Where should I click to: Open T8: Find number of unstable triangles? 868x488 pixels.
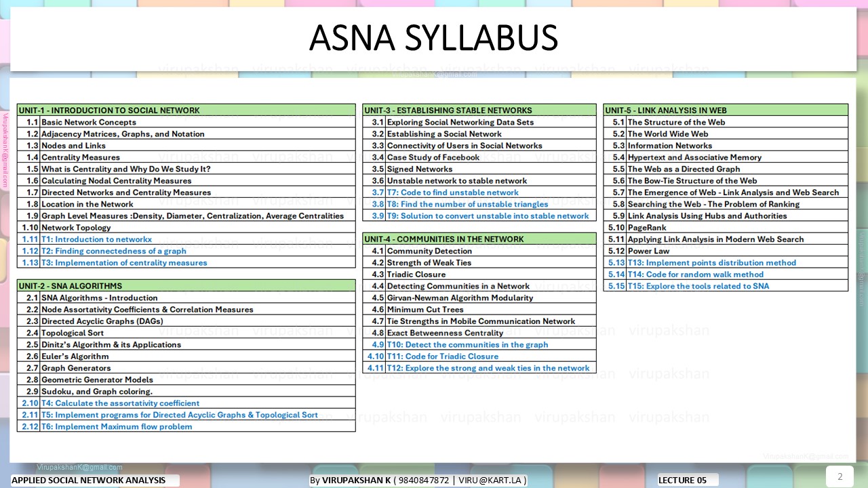click(x=479, y=204)
